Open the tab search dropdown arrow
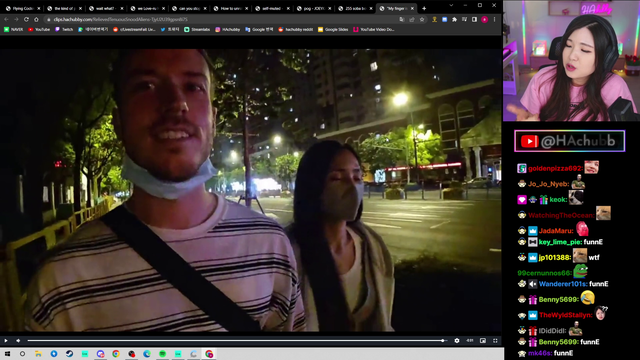This screenshot has height=360, width=640. [x=451, y=5]
